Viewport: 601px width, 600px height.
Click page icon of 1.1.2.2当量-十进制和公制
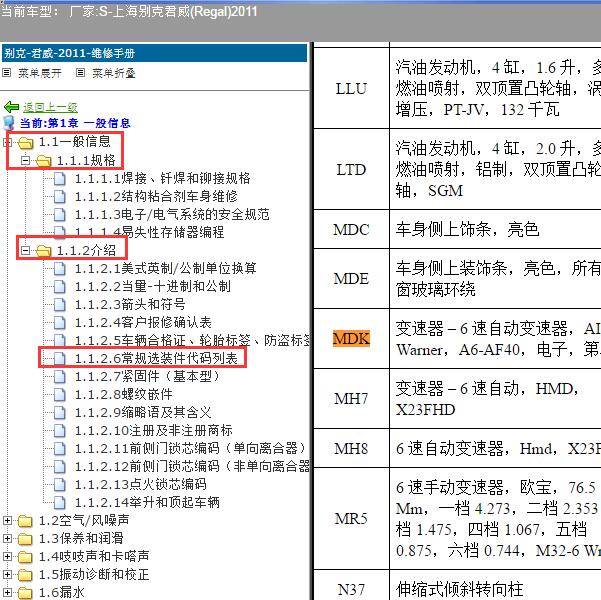click(x=60, y=287)
